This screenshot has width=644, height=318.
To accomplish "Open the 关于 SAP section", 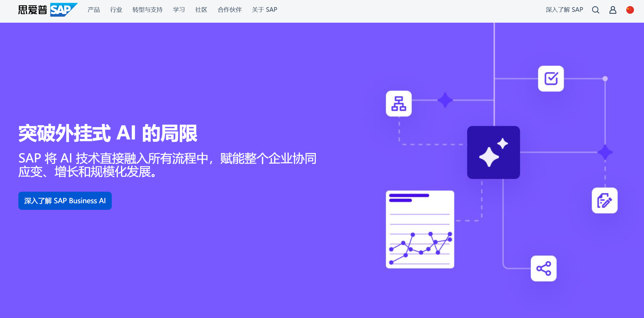I will click(264, 9).
